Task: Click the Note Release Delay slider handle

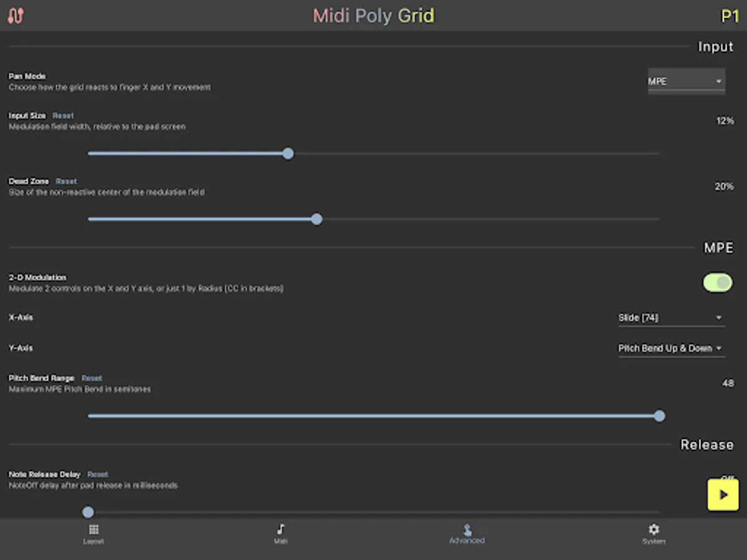Action: click(88, 512)
